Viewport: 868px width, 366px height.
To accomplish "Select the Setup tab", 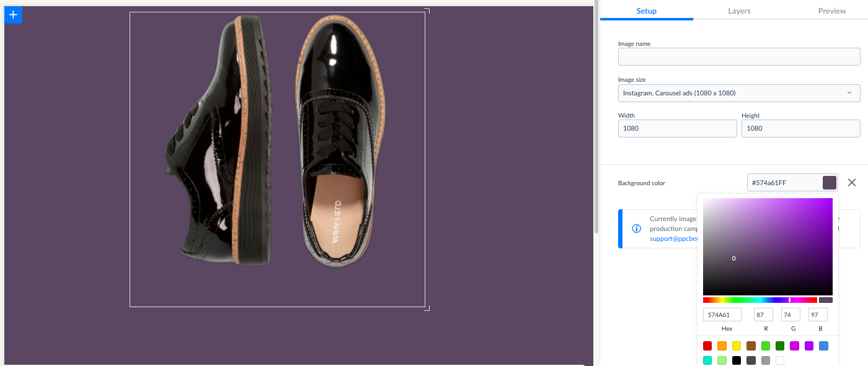I will click(646, 11).
